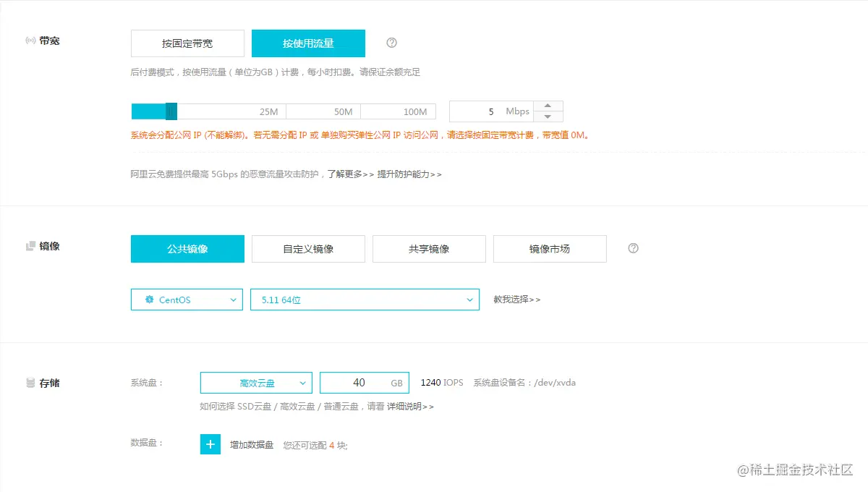
Task: Increase bandwidth with the up stepper arrow
Action: (548, 106)
